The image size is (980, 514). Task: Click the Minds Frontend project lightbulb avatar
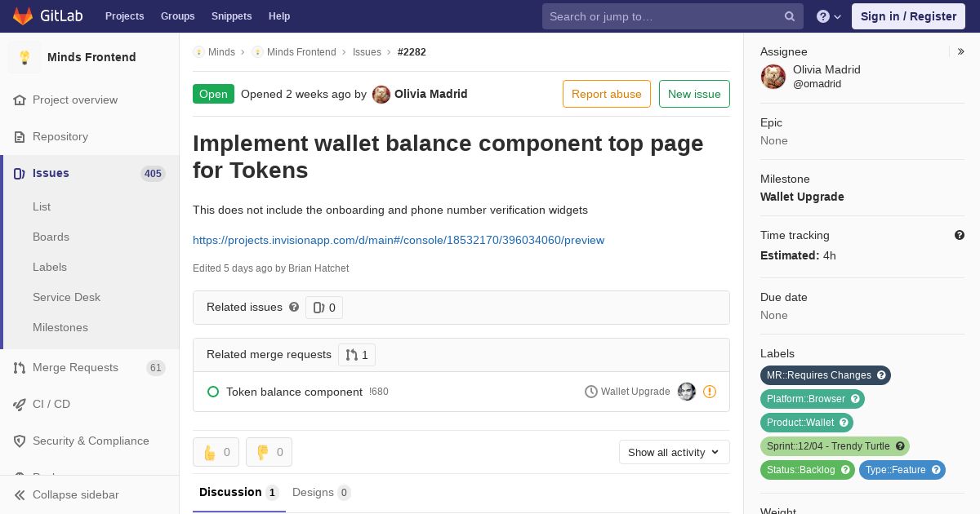[x=24, y=57]
